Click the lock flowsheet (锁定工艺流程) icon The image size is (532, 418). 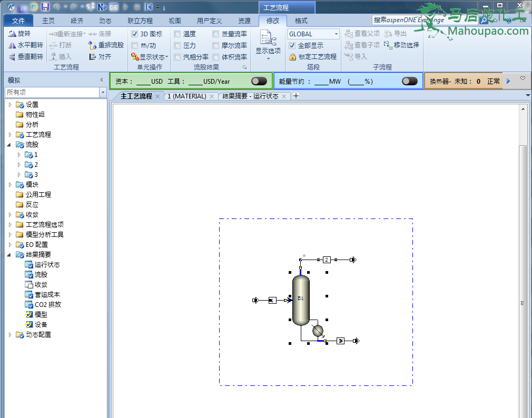click(x=293, y=57)
